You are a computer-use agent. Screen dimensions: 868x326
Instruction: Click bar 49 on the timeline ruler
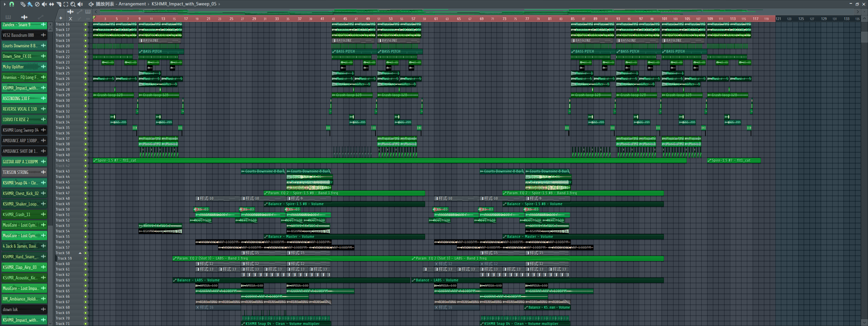(x=368, y=19)
